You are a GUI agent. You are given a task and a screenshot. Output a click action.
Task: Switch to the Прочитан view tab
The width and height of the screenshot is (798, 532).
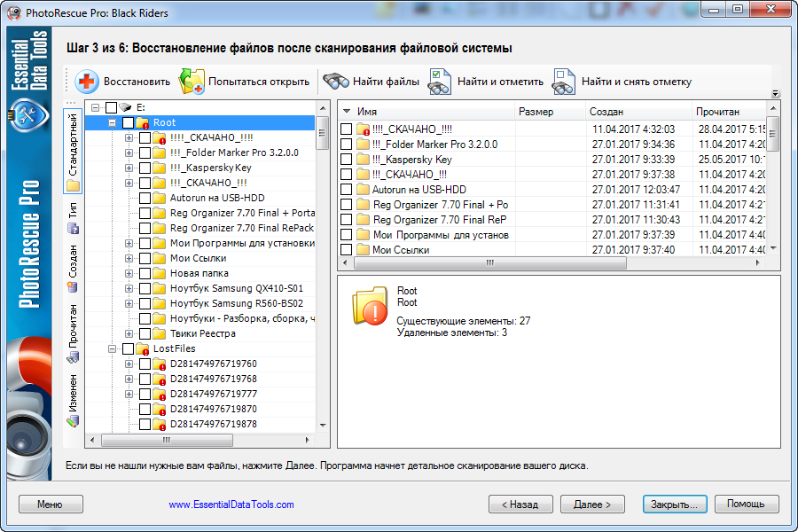(x=73, y=334)
